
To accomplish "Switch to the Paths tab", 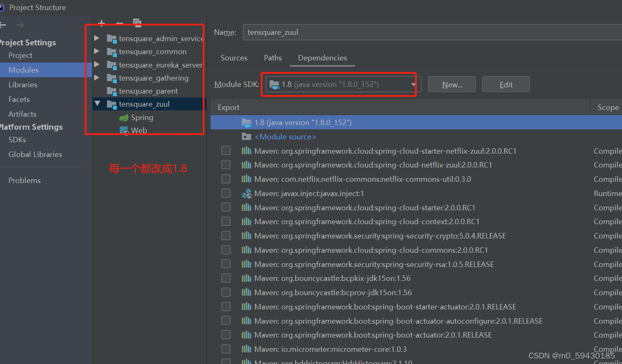I will pyautogui.click(x=273, y=58).
